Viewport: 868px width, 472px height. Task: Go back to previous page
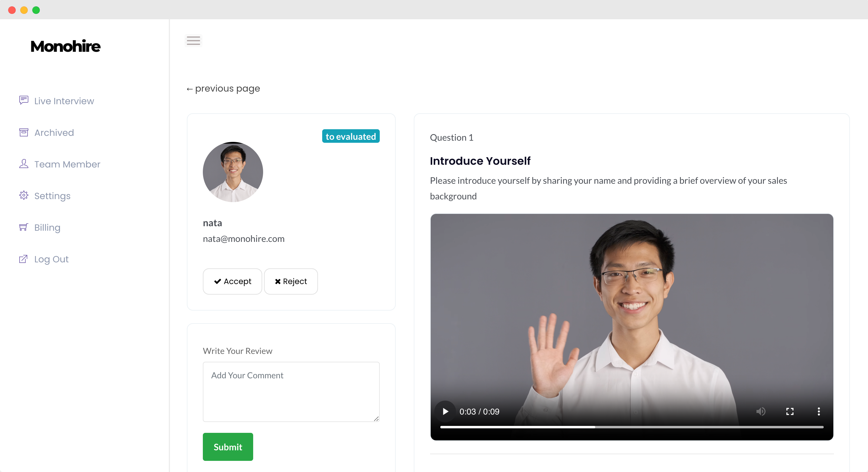pyautogui.click(x=223, y=89)
